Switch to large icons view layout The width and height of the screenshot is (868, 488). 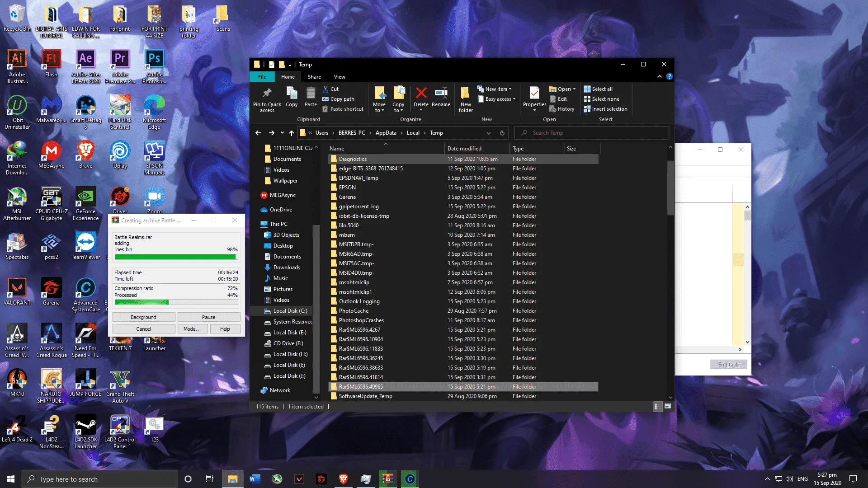[x=668, y=407]
